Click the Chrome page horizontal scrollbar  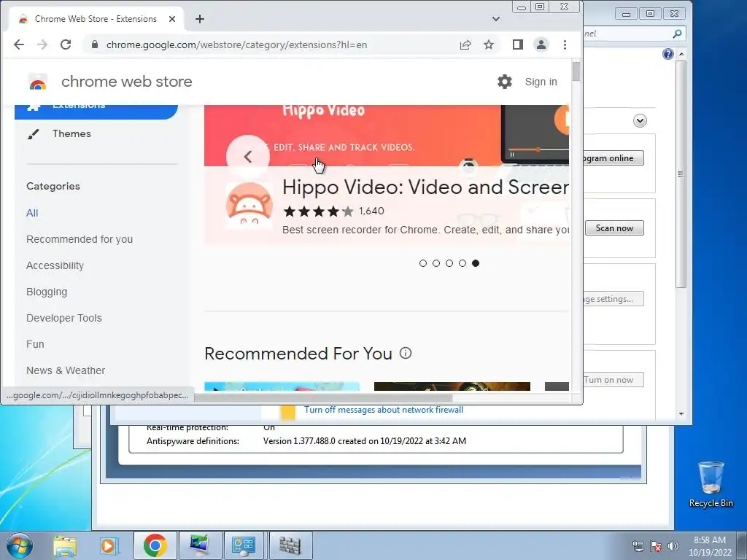click(x=323, y=397)
